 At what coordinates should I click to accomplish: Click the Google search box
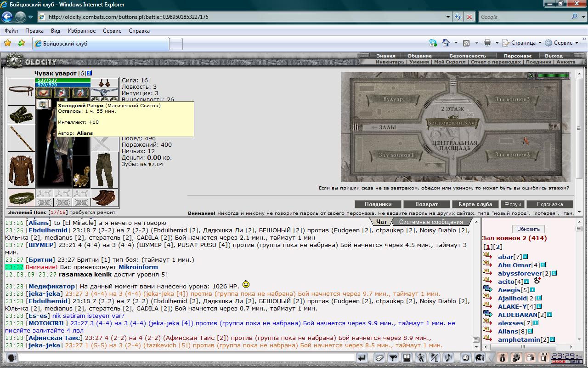tap(524, 17)
